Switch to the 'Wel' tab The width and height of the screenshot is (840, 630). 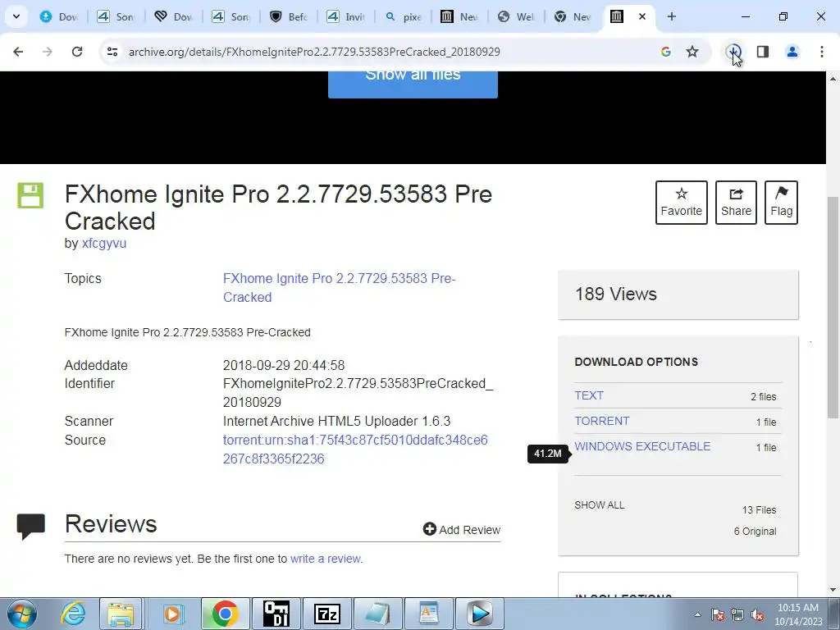517,16
